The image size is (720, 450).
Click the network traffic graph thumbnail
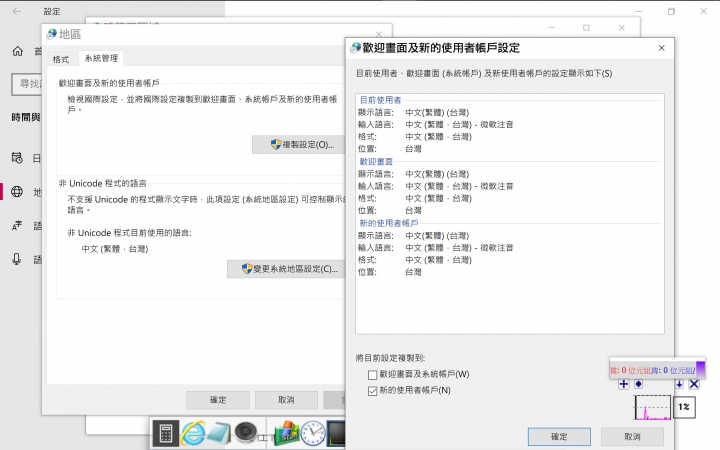click(652, 407)
